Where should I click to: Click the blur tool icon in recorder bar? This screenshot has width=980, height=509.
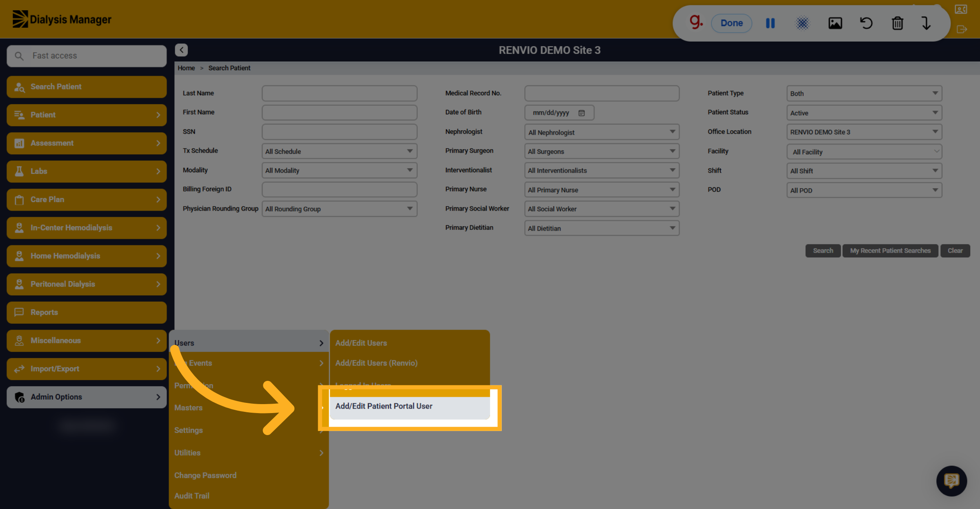(802, 23)
